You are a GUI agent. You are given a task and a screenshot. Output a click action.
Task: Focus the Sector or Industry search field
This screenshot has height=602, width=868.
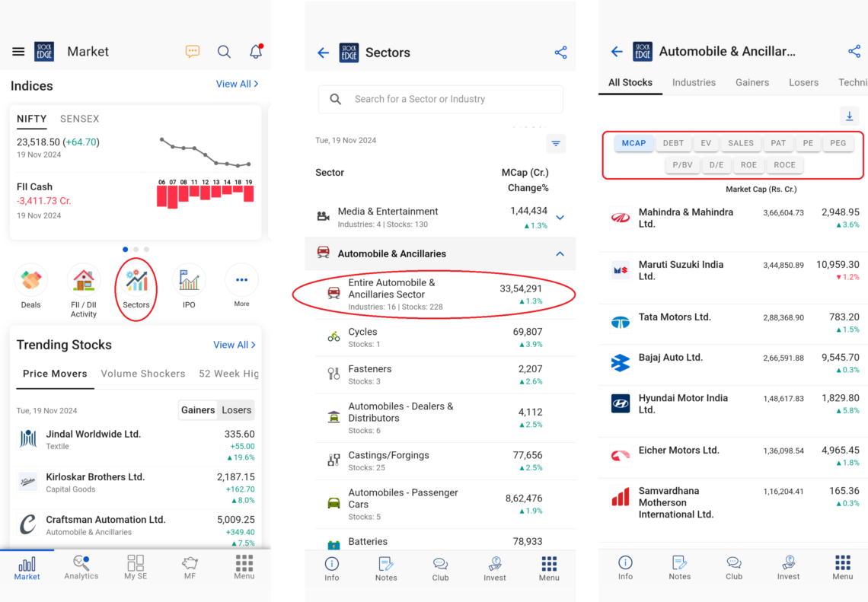449,99
